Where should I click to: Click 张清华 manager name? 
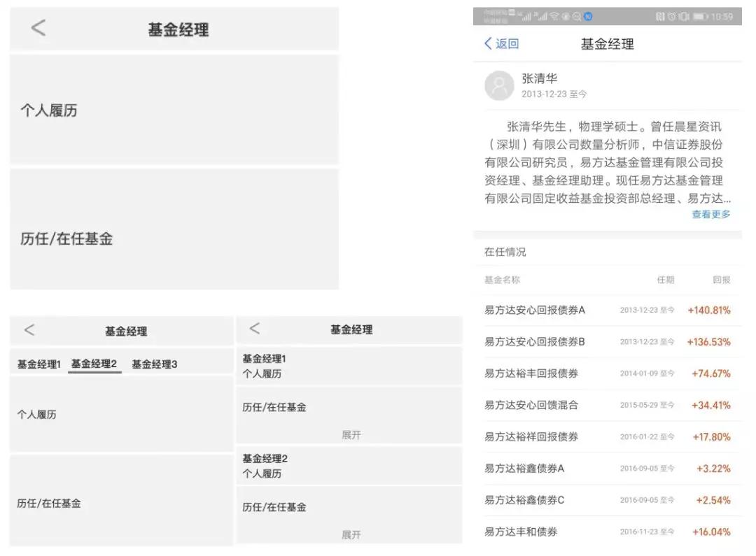pyautogui.click(x=540, y=78)
